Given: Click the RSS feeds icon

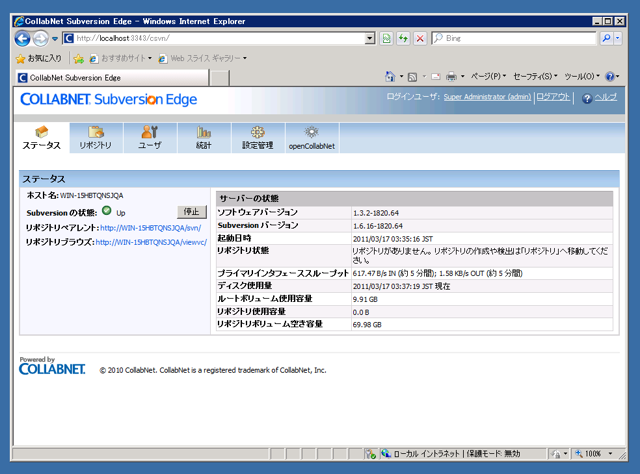Looking at the screenshot, I should 413,77.
